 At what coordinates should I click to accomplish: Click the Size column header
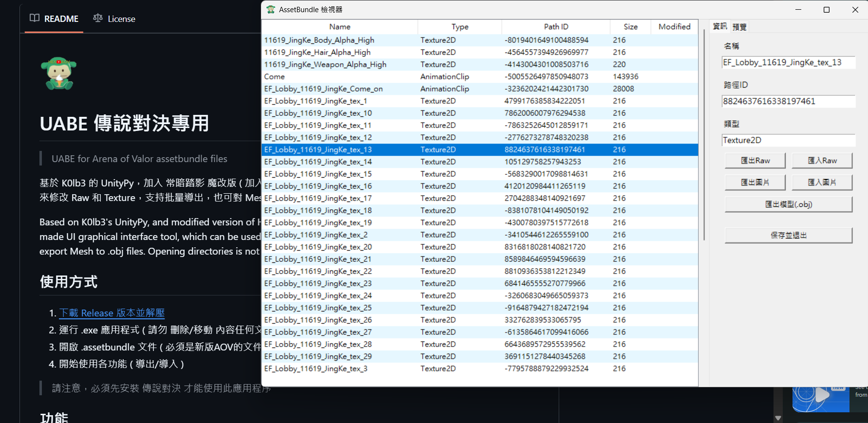pyautogui.click(x=630, y=27)
